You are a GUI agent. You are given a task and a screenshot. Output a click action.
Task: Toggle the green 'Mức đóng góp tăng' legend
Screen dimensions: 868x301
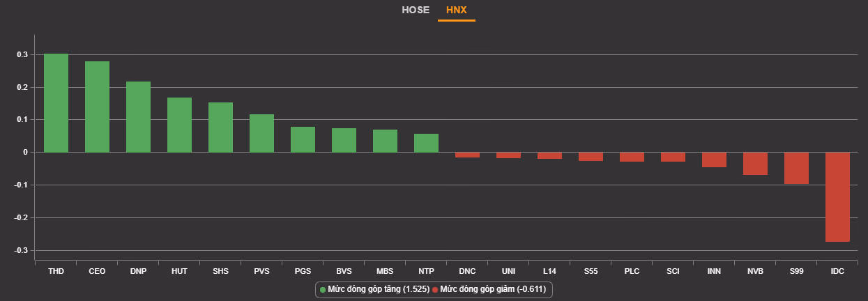[374, 289]
